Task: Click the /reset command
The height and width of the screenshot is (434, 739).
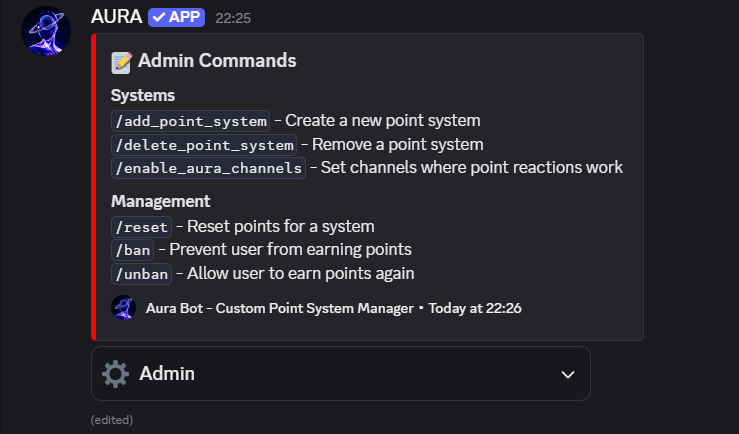Action: [141, 227]
